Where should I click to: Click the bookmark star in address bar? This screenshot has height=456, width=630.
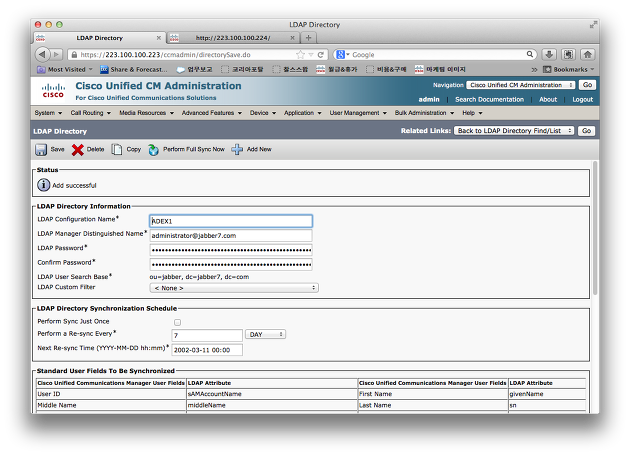point(300,55)
